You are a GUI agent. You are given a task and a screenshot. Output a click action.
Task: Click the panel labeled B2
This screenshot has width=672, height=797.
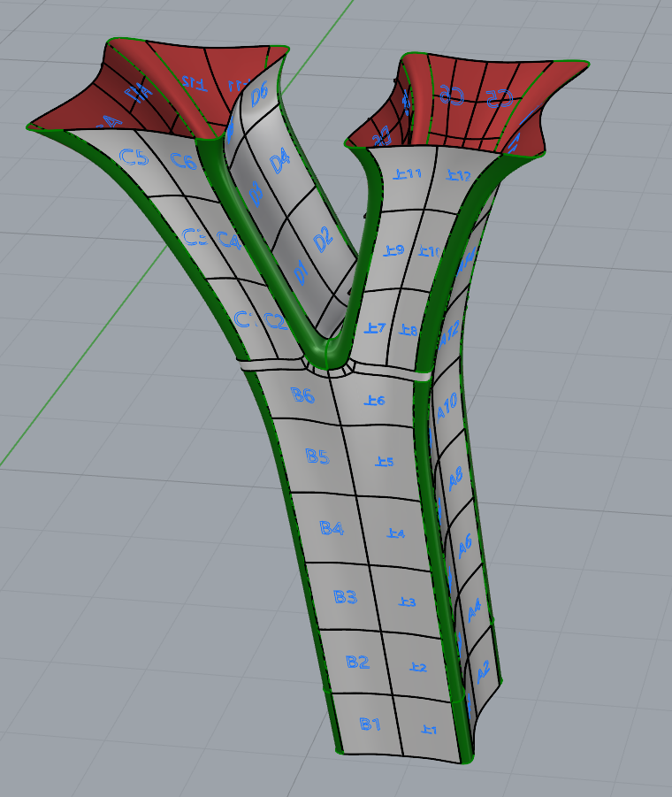tap(357, 662)
